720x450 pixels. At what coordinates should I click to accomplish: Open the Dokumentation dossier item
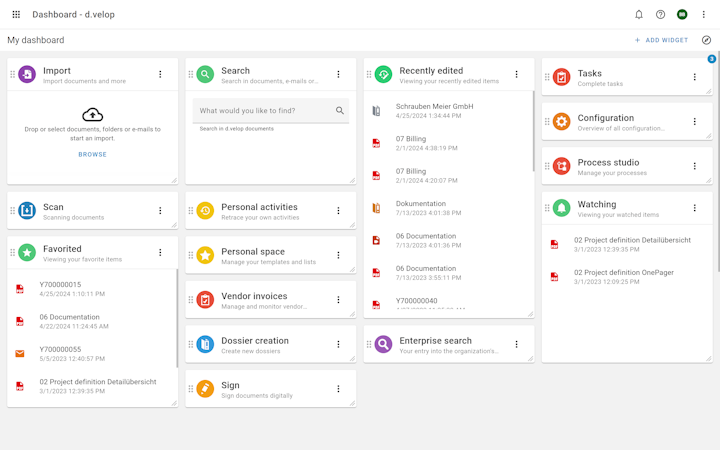coord(448,208)
